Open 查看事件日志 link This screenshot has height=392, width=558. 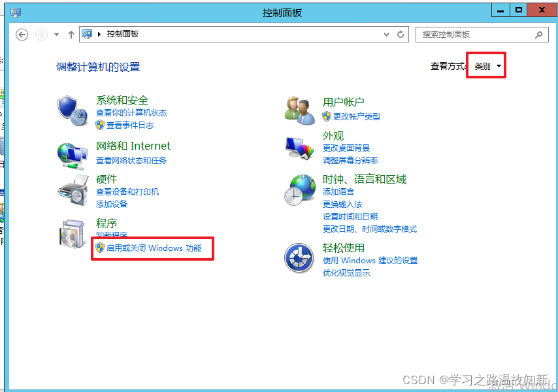(130, 125)
